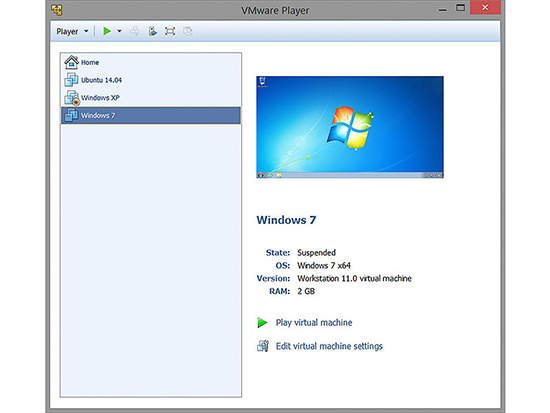Viewport: 550px width, 413px height.
Task: Click the Windows 7 x64 OS value
Action: pos(324,265)
